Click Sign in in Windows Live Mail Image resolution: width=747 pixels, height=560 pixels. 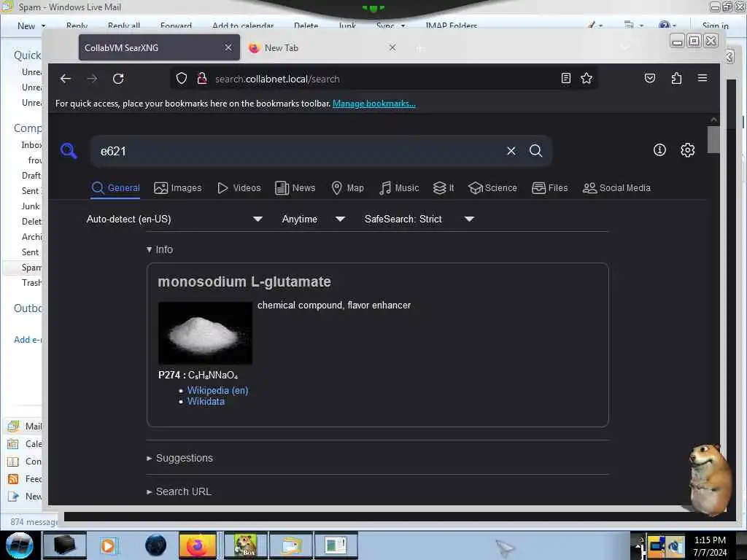715,26
